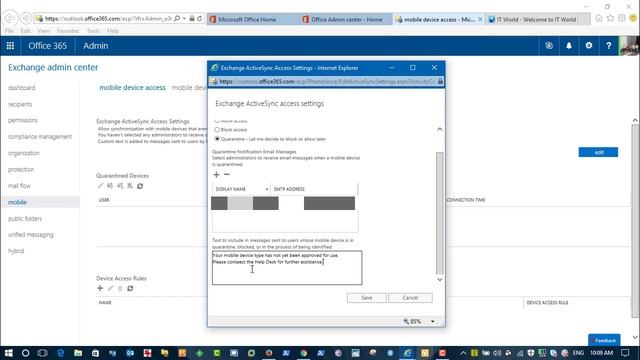Open the Favorites star icon
The height and width of the screenshot is (360, 640).
pos(610,18)
